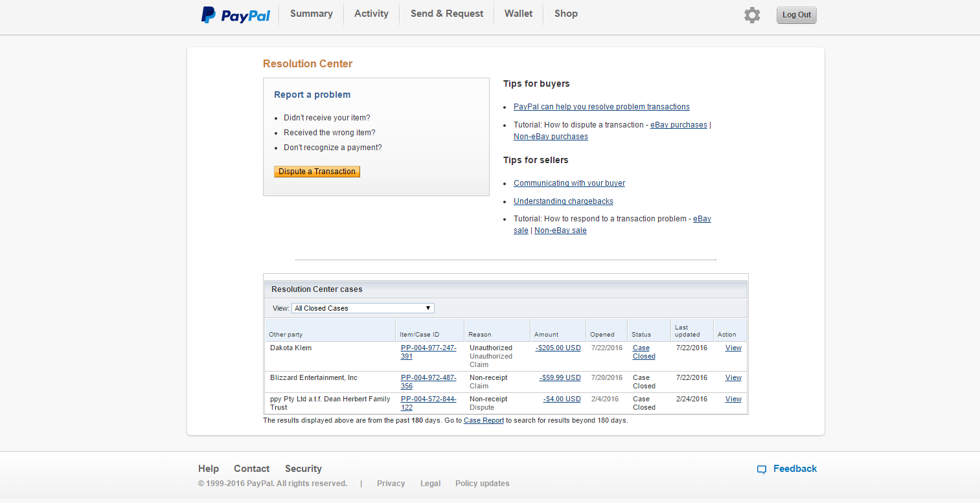
Task: Open Send & Request in navigation
Action: (x=447, y=14)
